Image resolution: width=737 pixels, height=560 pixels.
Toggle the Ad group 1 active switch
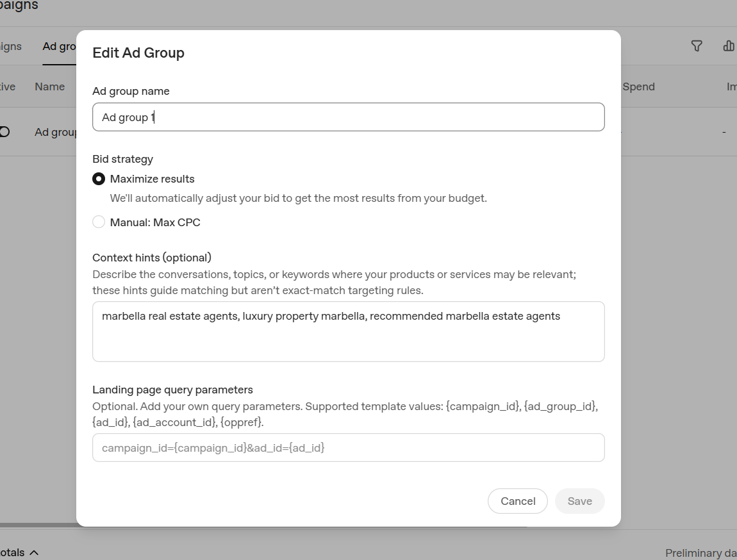click(x=4, y=131)
